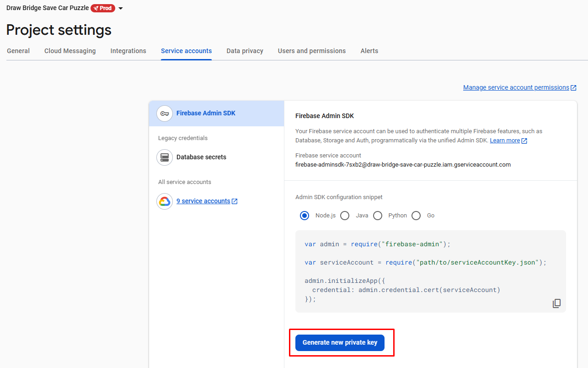Open Manage service account permissions link
This screenshot has height=368, width=588.
coord(516,87)
